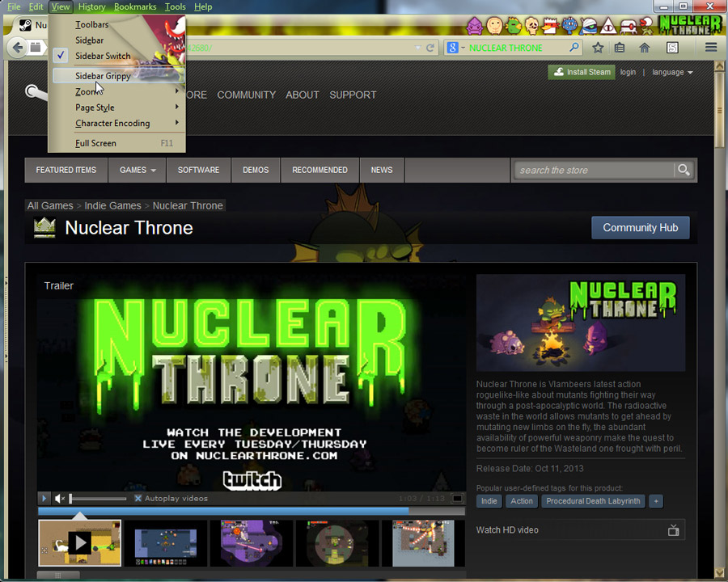The height and width of the screenshot is (582, 728).
Task: Open Watch HD video TV icon
Action: click(673, 529)
